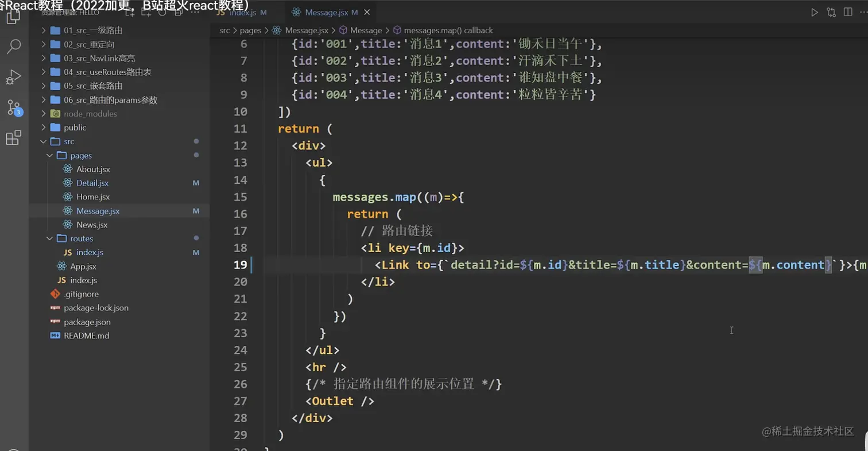Image resolution: width=868 pixels, height=451 pixels.
Task: Expand the public folder chevron
Action: click(44, 128)
